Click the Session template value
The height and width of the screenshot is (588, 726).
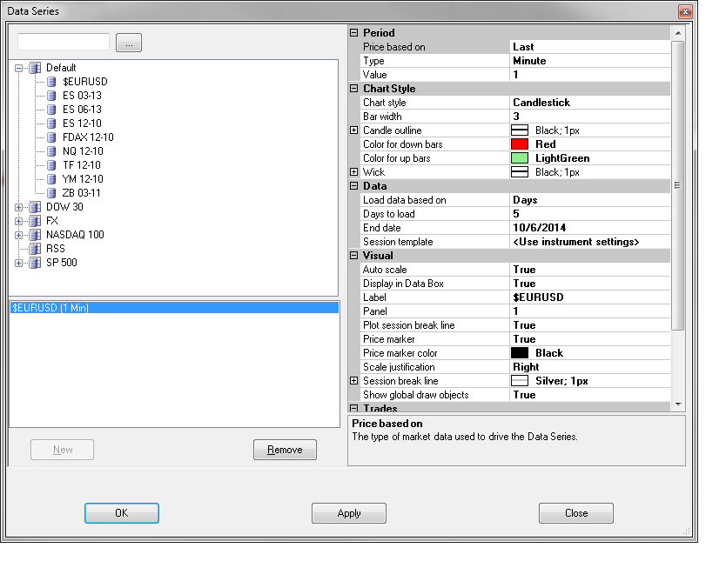tap(576, 242)
